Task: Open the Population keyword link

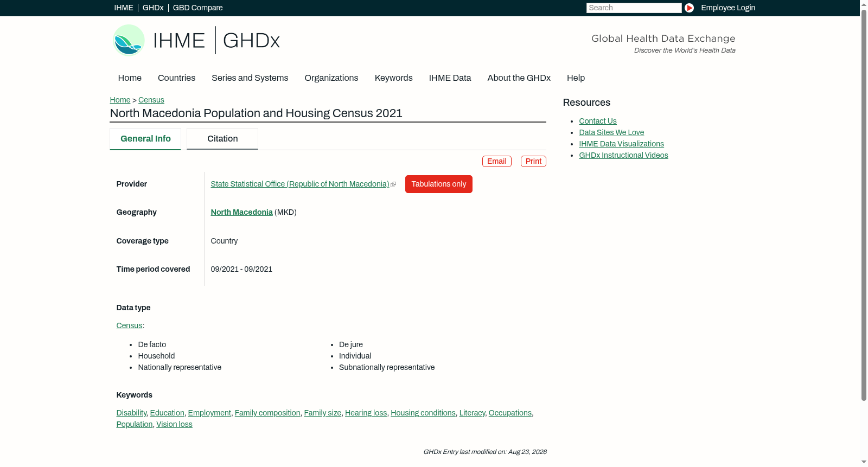Action: [x=135, y=424]
